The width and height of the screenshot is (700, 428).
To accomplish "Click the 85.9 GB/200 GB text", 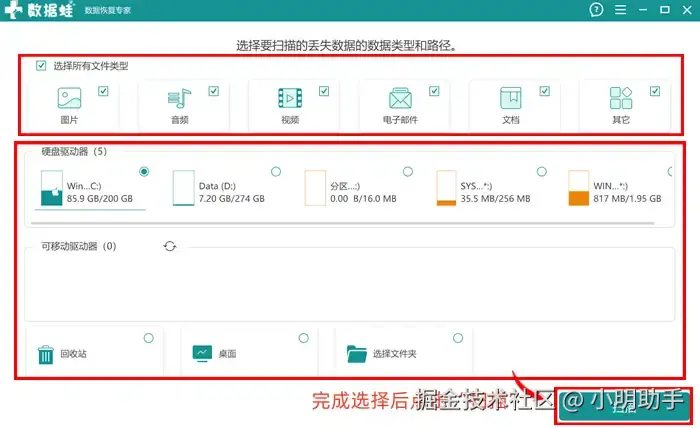I will click(x=100, y=199).
